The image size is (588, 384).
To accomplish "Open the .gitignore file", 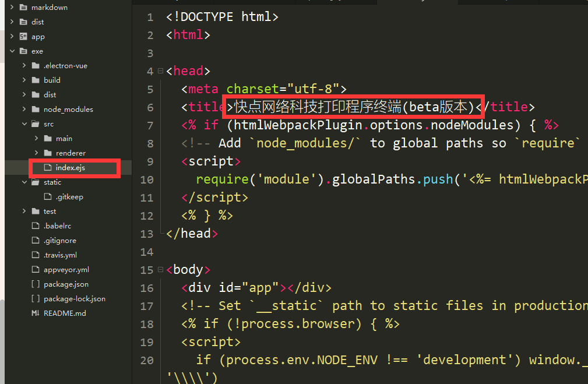I will click(x=60, y=241).
